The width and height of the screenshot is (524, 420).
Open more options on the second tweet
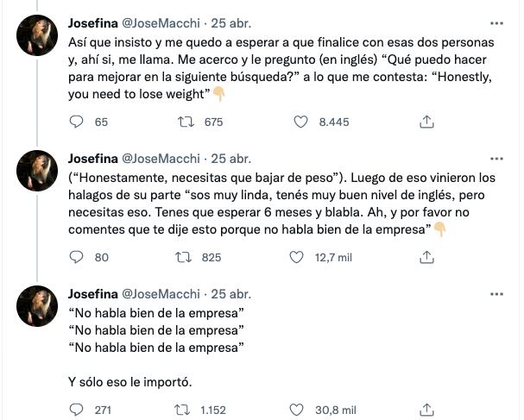point(496,159)
